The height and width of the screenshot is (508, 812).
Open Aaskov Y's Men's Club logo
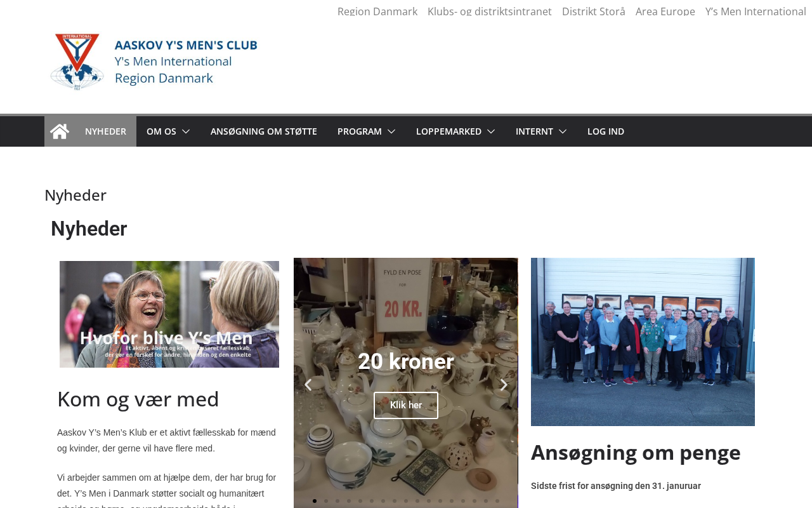[154, 62]
